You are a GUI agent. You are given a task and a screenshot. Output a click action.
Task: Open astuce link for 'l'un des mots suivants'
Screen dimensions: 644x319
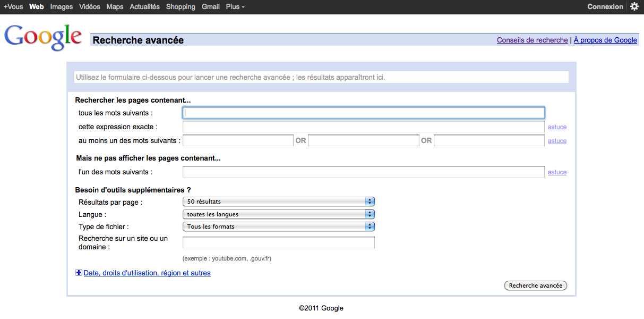point(557,172)
